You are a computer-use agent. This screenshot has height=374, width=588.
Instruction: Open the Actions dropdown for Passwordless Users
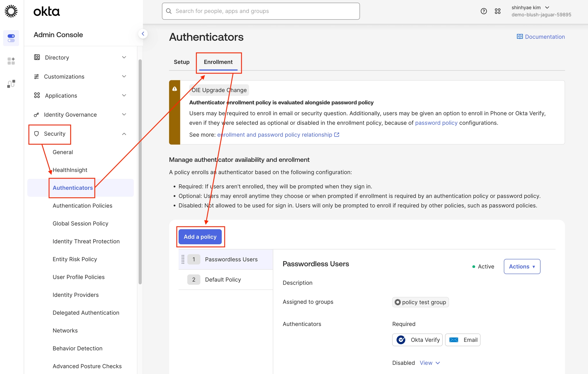point(522,266)
